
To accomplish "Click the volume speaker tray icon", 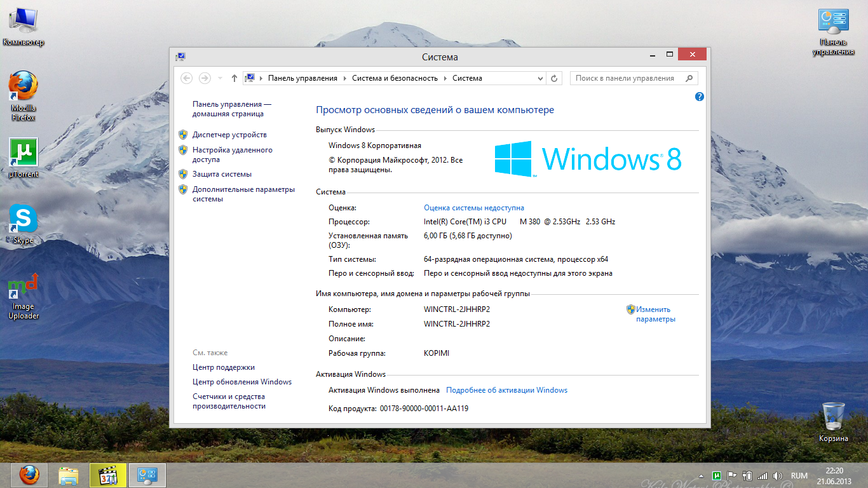I will [778, 475].
